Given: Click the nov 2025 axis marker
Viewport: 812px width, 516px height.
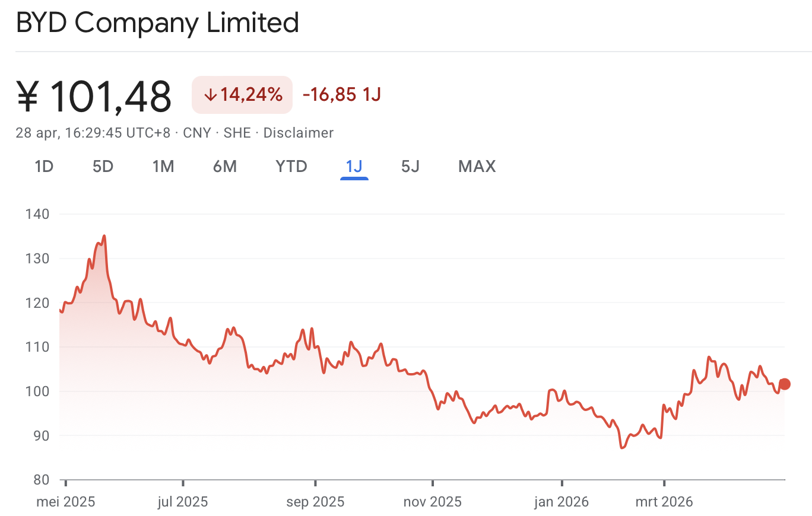Looking at the screenshot, I should coord(433,502).
